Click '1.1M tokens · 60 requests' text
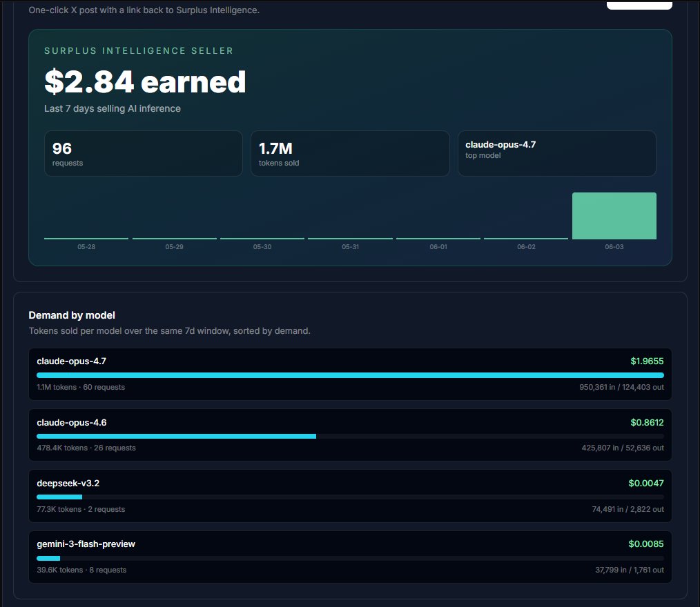The image size is (700, 607). coord(81,387)
